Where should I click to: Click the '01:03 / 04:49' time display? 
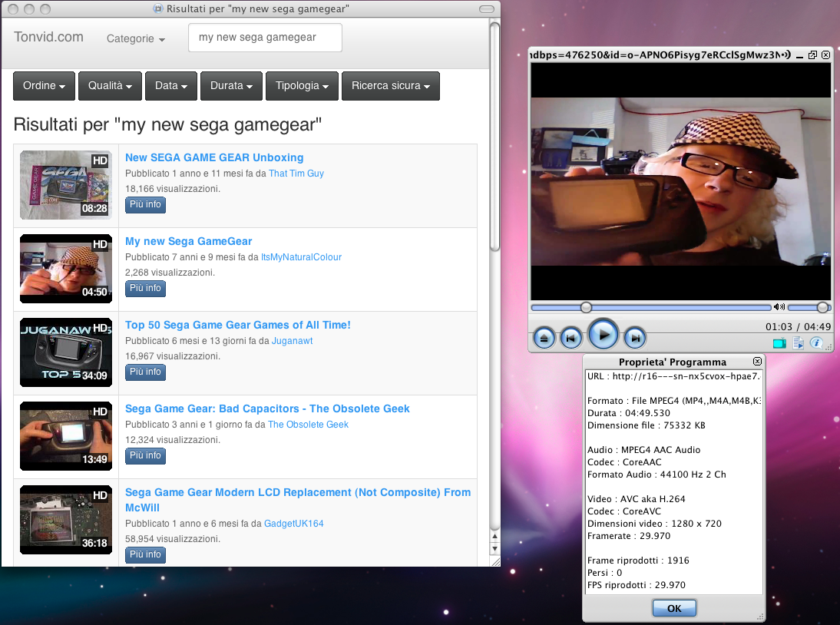coord(799,326)
